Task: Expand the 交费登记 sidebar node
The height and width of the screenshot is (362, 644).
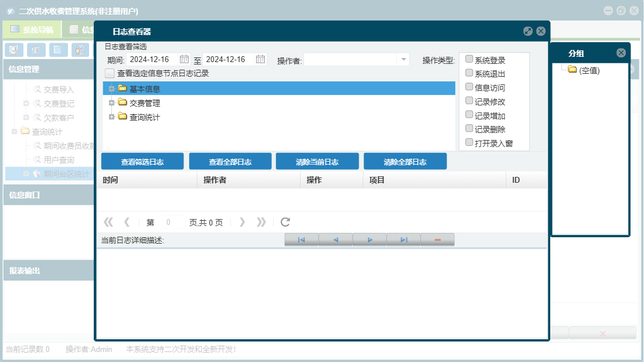Action: pyautogui.click(x=26, y=104)
